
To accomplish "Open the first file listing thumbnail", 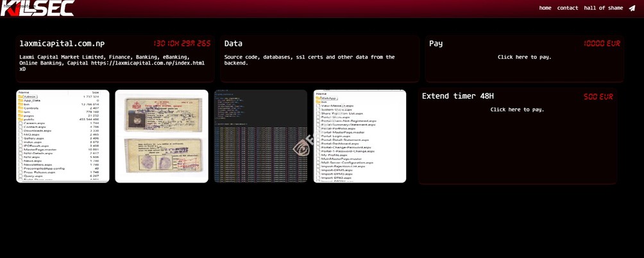I will tap(63, 136).
